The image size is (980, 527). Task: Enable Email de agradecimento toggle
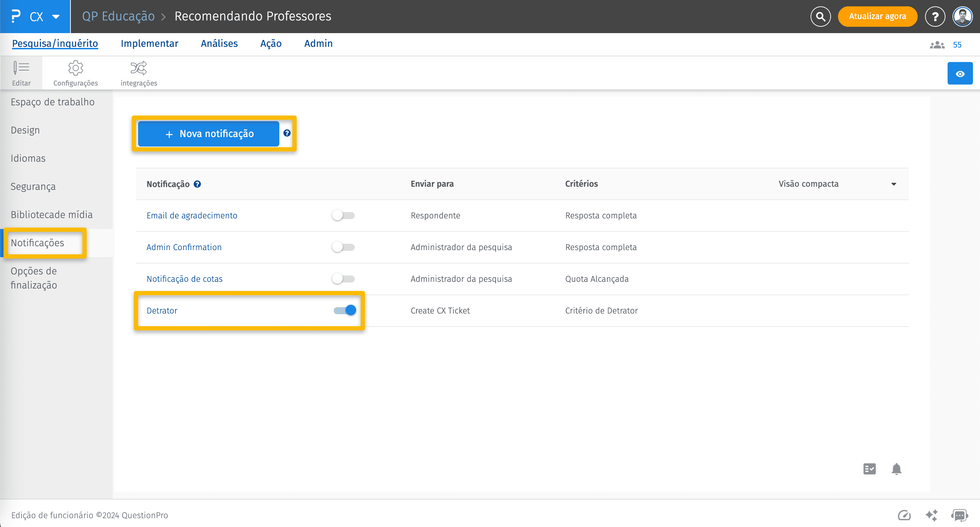[x=343, y=215]
